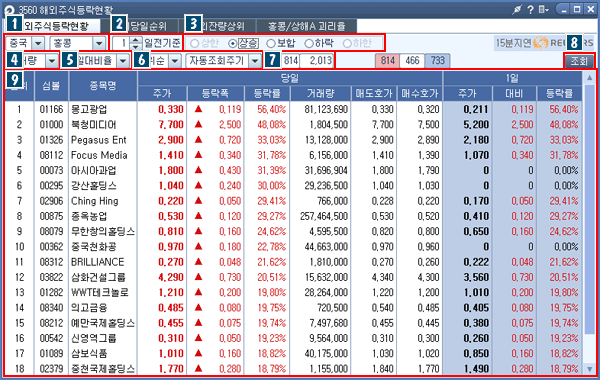This screenshot has width=600, height=380.
Task: Click the blue 733 falling count box
Action: click(x=437, y=60)
